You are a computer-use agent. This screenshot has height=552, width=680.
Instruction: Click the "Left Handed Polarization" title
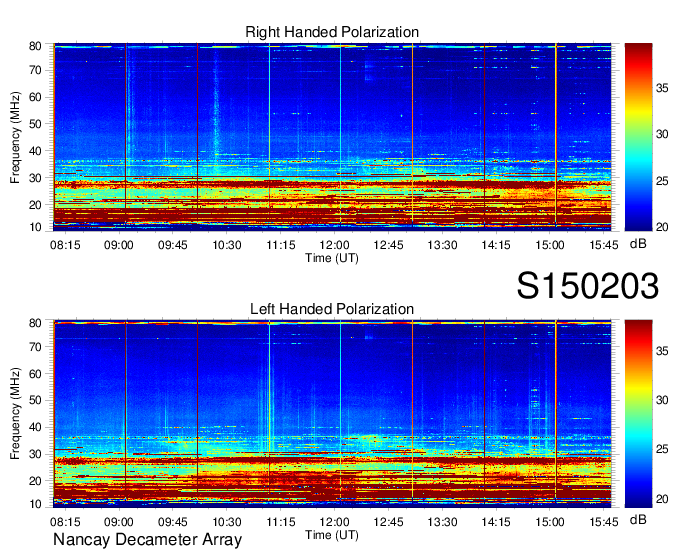tap(332, 309)
